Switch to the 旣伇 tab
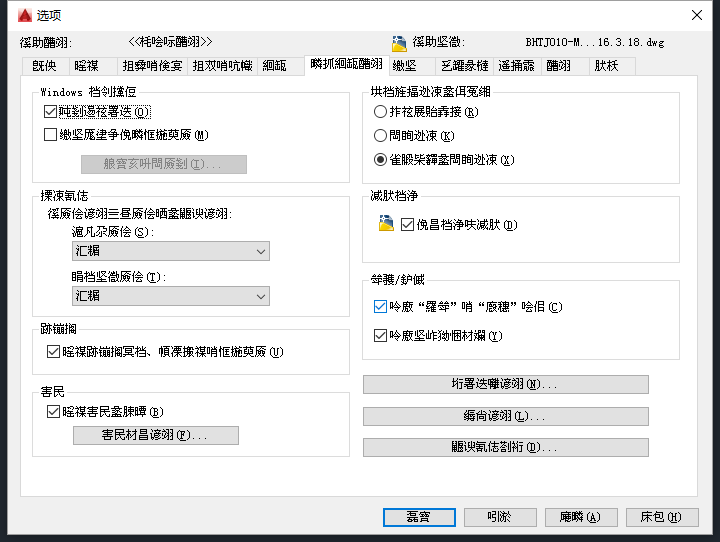Viewport: 720px width, 542px height. point(45,66)
